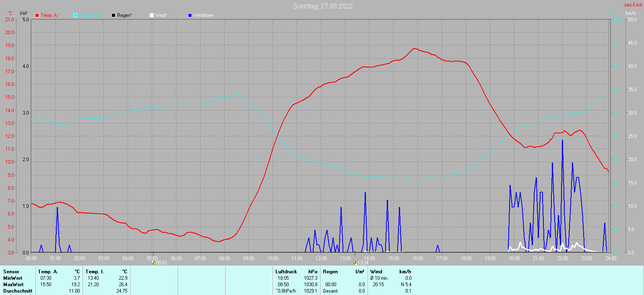The width and height of the screenshot is (644, 295).
Task: Click the maximum value "19.2" for Temp. A.
Action: click(x=76, y=285)
